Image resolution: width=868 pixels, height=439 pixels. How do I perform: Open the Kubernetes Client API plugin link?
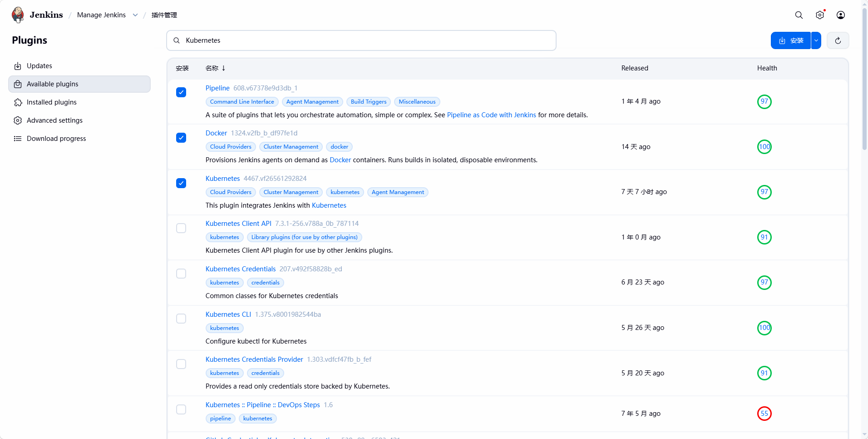(238, 224)
